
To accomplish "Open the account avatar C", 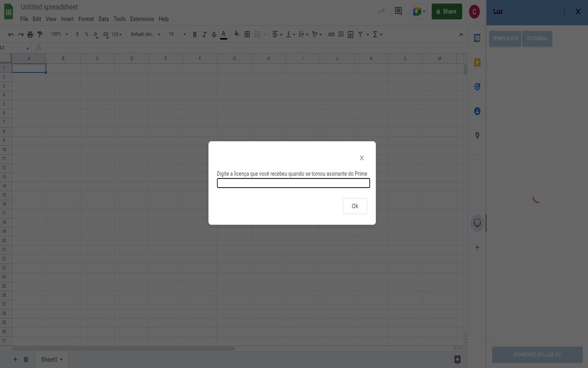I will (474, 11).
